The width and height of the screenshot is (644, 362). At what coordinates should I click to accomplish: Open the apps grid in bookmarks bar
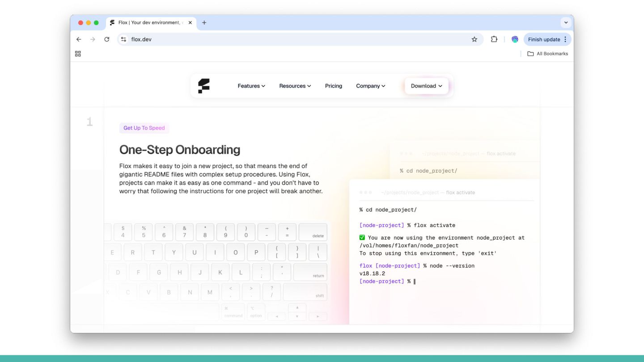click(78, 54)
